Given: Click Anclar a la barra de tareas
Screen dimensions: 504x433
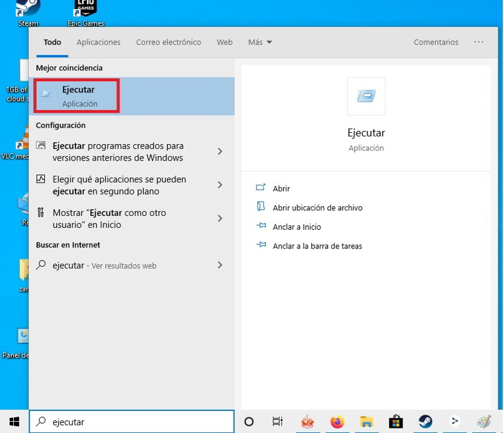Looking at the screenshot, I should pyautogui.click(x=317, y=246).
